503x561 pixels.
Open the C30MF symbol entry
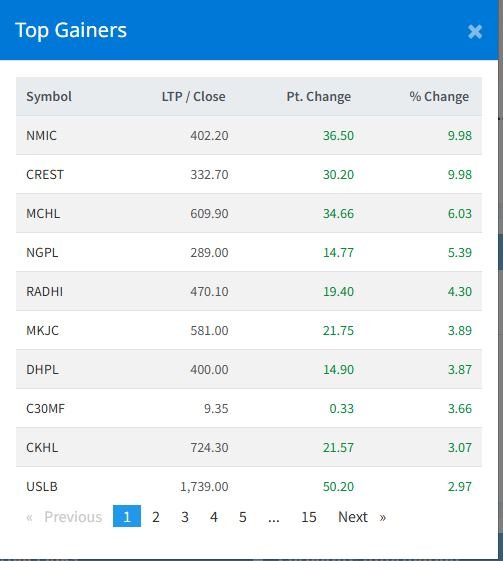point(45,409)
